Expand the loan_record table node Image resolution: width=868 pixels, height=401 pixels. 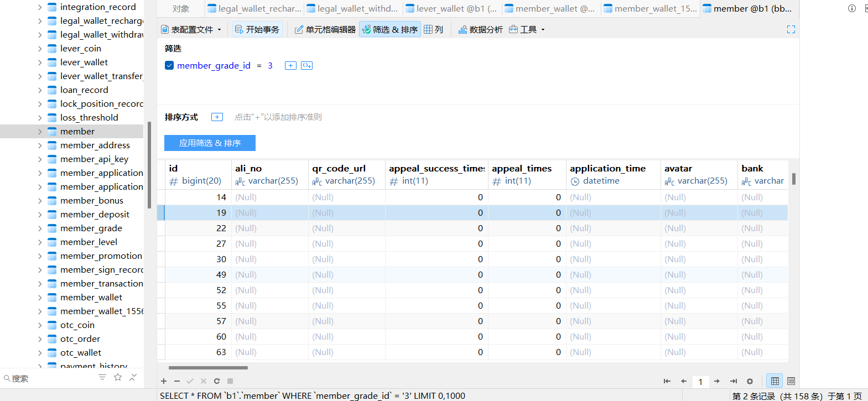[40, 90]
